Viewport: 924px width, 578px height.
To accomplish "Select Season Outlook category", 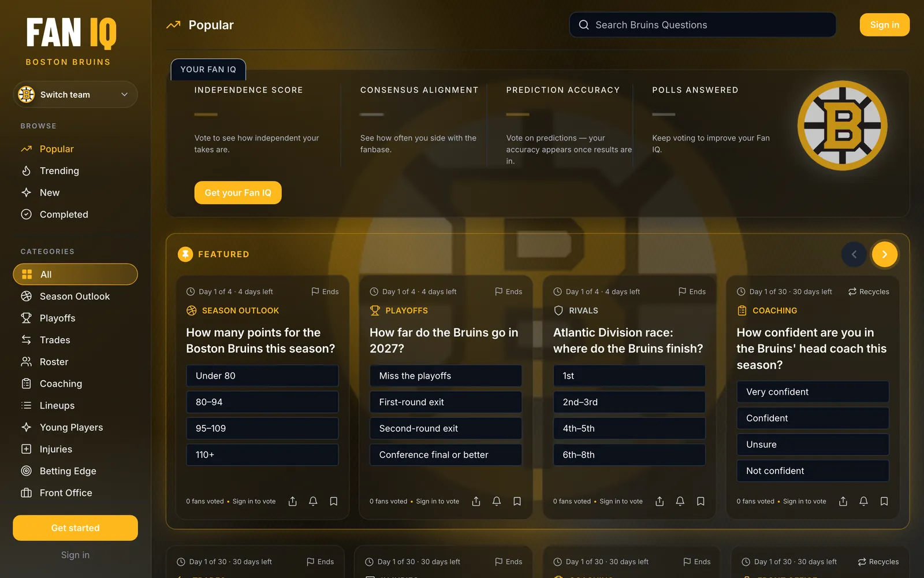I will 75,297.
